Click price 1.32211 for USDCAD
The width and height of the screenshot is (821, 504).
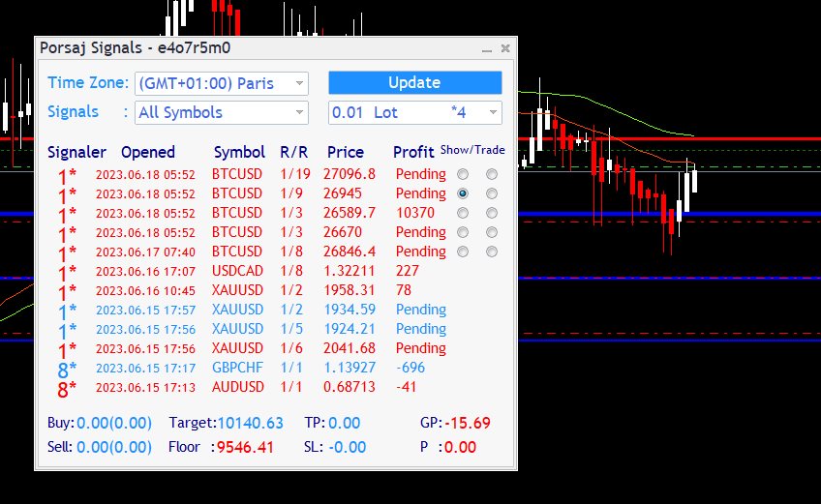point(350,271)
